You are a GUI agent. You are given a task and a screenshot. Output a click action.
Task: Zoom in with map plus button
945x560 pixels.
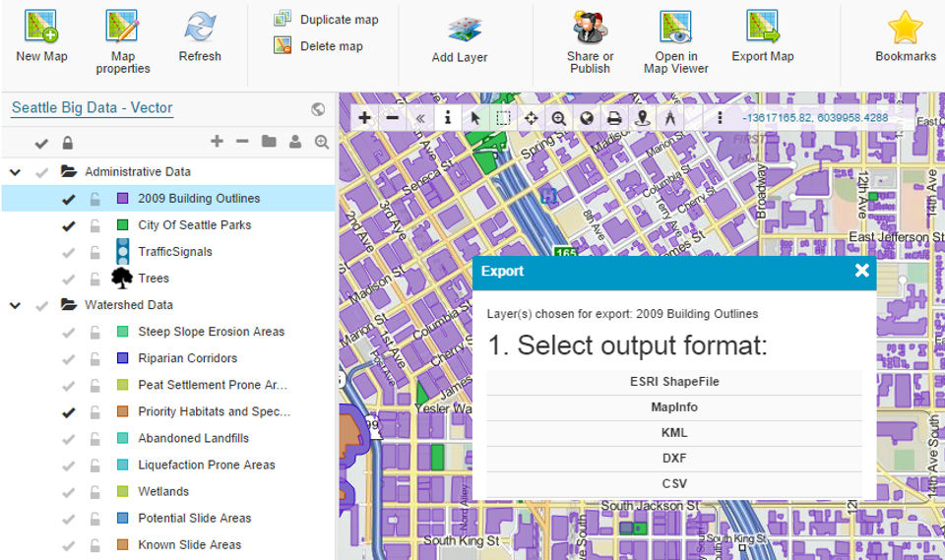pos(364,117)
